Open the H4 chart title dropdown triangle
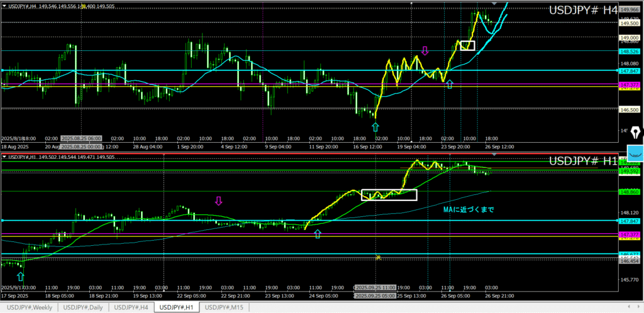The width and height of the screenshot is (644, 313). 4,6
